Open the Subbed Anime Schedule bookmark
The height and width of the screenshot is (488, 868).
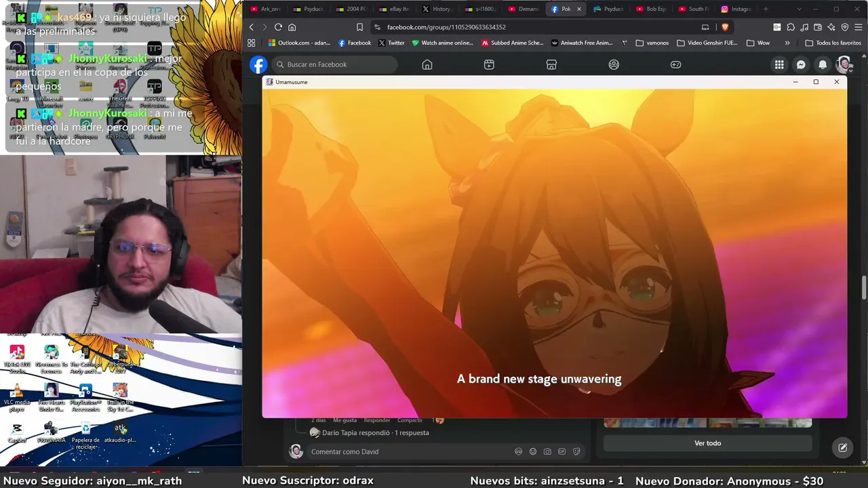[513, 43]
